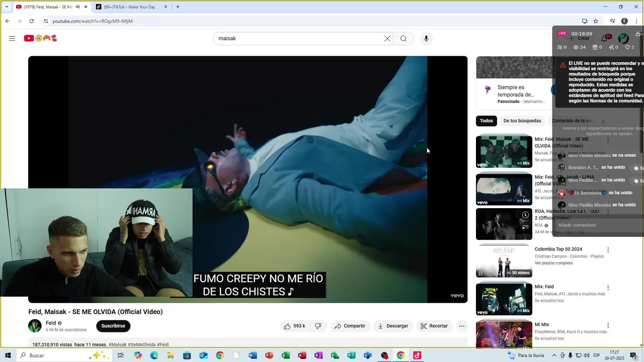Image resolution: width=644 pixels, height=362 pixels.
Task: Open the Mix: Feid, ATL Jacob - LUNA thumbnail
Action: pos(504,190)
